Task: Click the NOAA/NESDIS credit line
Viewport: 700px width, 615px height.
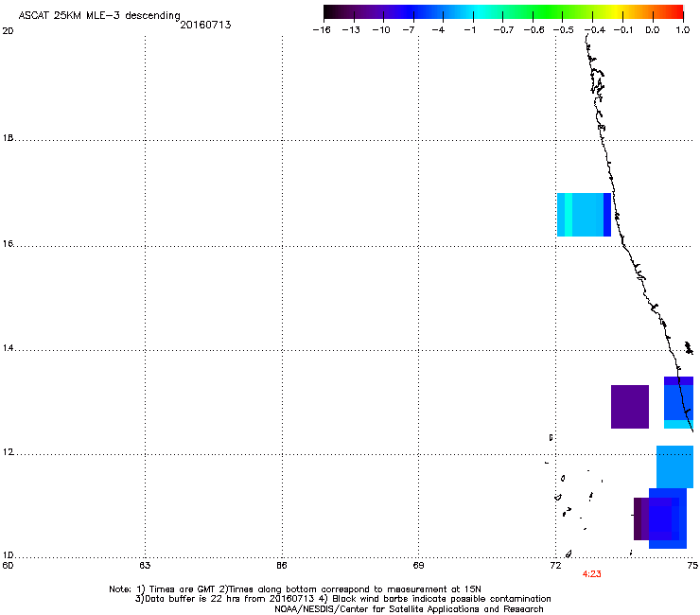Action: [409, 609]
